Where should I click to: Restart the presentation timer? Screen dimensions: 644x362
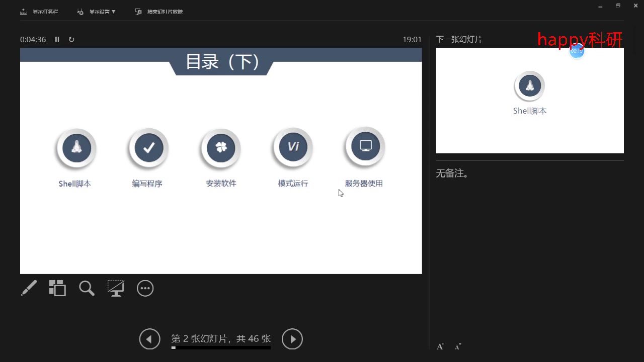click(71, 39)
